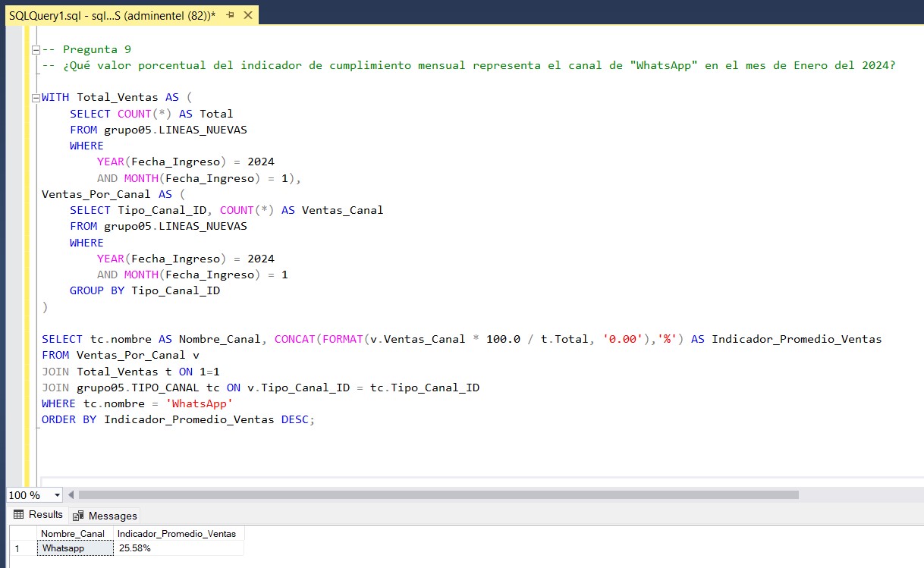Screen dimensions: 924x568
Task: Select the Nombre_Canal column header
Action: pos(73,533)
